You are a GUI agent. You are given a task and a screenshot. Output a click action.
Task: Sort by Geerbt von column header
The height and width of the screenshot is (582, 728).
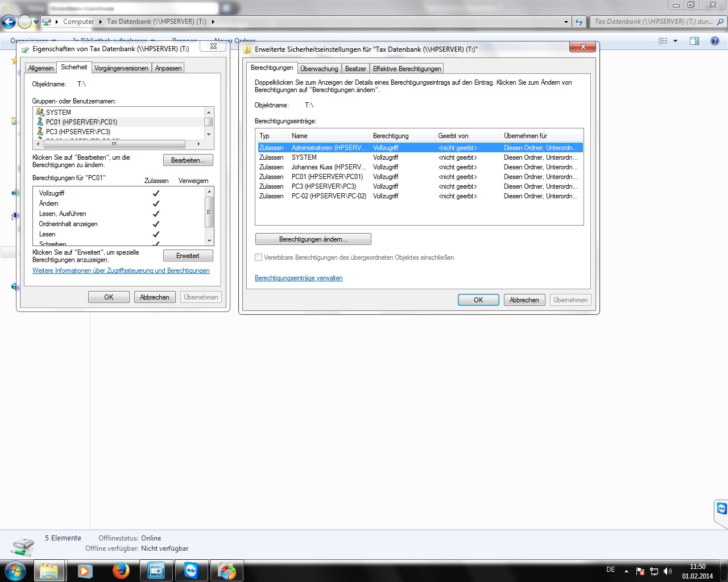pyautogui.click(x=468, y=136)
